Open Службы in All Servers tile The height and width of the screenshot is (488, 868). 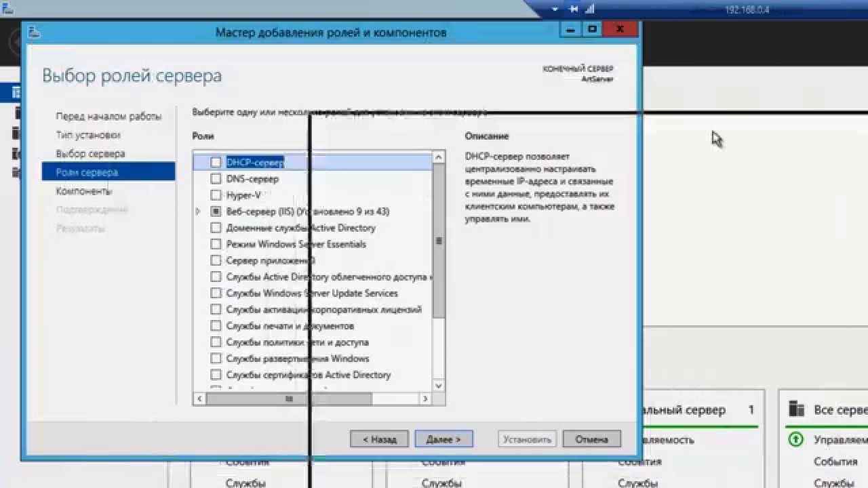(x=833, y=483)
